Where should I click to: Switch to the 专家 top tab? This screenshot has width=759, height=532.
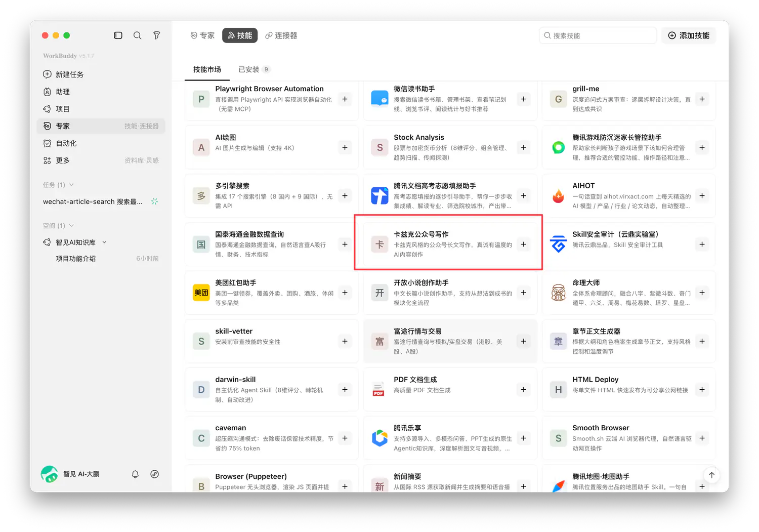pyautogui.click(x=202, y=35)
